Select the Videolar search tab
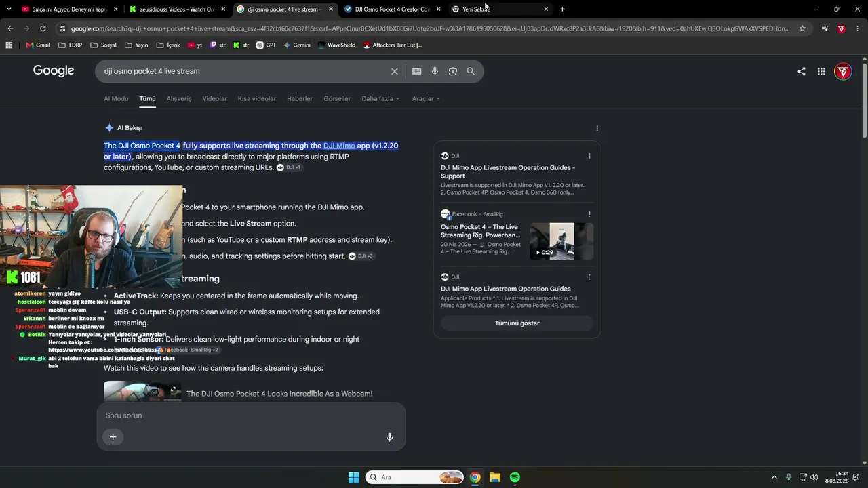 pyautogui.click(x=215, y=98)
